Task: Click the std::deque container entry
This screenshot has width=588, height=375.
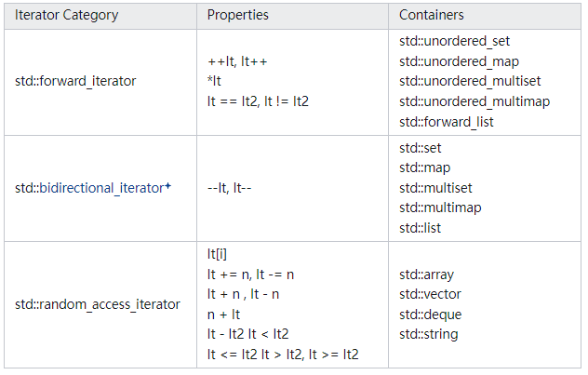Action: pos(431,315)
